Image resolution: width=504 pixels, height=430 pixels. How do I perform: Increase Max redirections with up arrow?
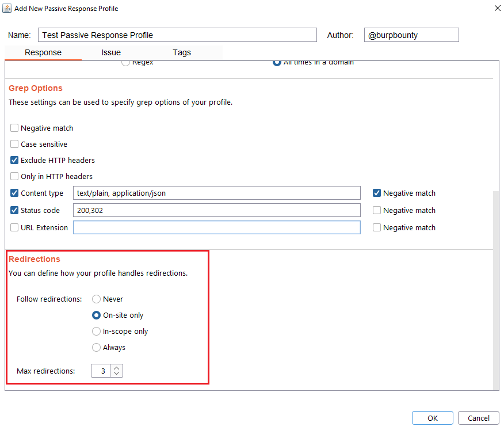click(117, 368)
